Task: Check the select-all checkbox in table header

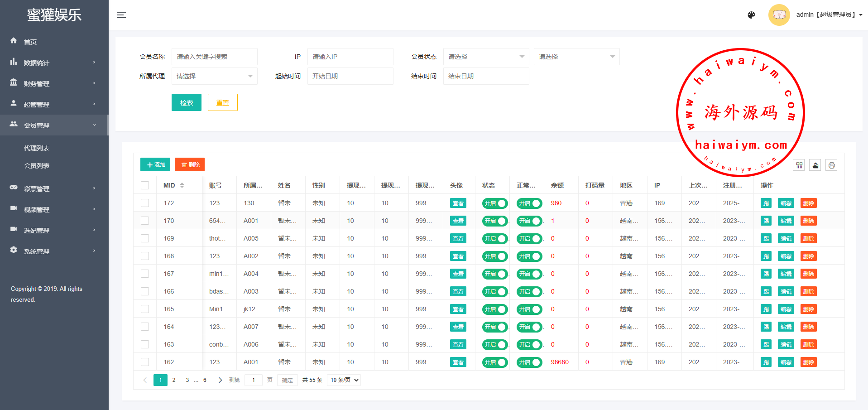Action: pyautogui.click(x=145, y=185)
